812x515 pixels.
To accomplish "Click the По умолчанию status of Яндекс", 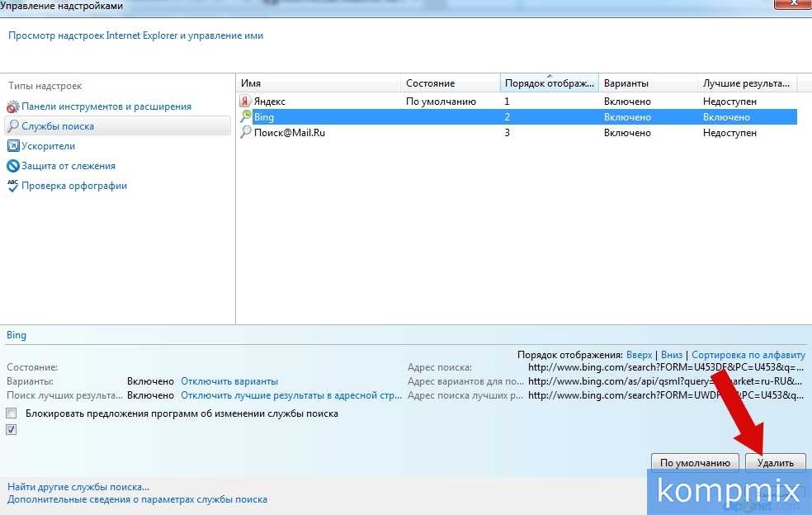I will click(441, 102).
